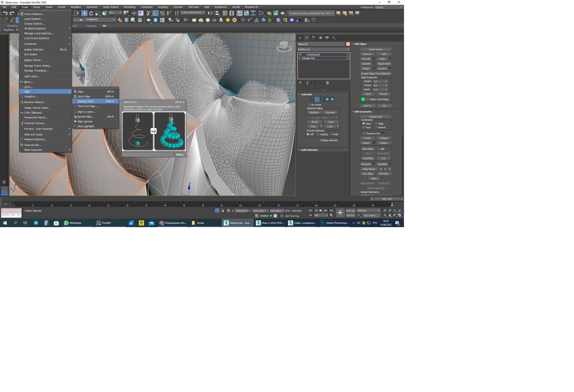
Task: Choose Quick Align menu entry
Action: pyautogui.click(x=96, y=97)
